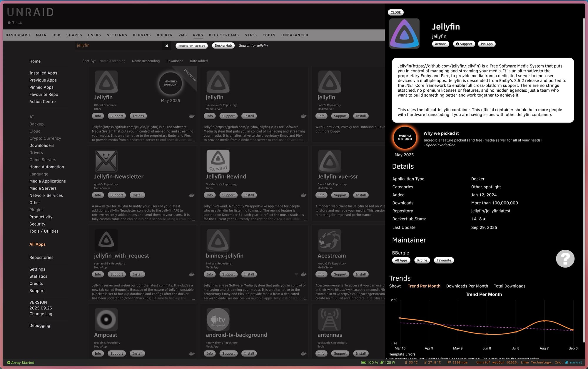Screen dimensions: 588x369
Task: Click the heart icon on binhex-jellyfin card
Action: pos(296,274)
